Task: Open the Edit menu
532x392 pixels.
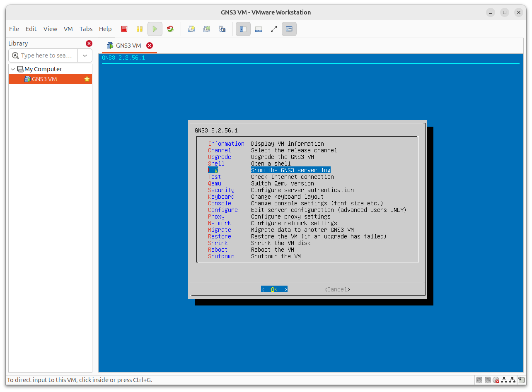Action: click(x=31, y=29)
